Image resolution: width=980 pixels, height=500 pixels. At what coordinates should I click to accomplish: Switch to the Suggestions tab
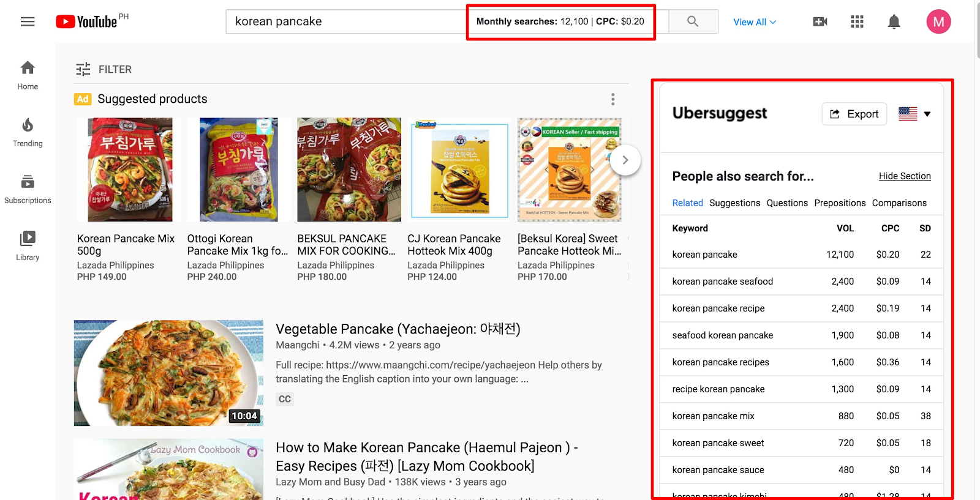tap(734, 203)
